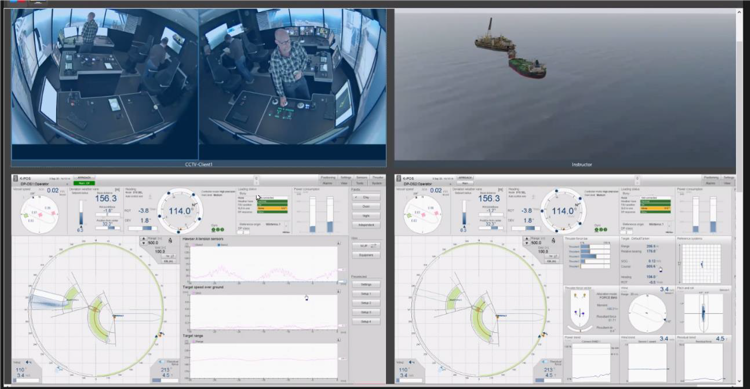This screenshot has height=389, width=750.
Task: Expand the Hawser A tension sensors chart menu
Action: [x=339, y=243]
